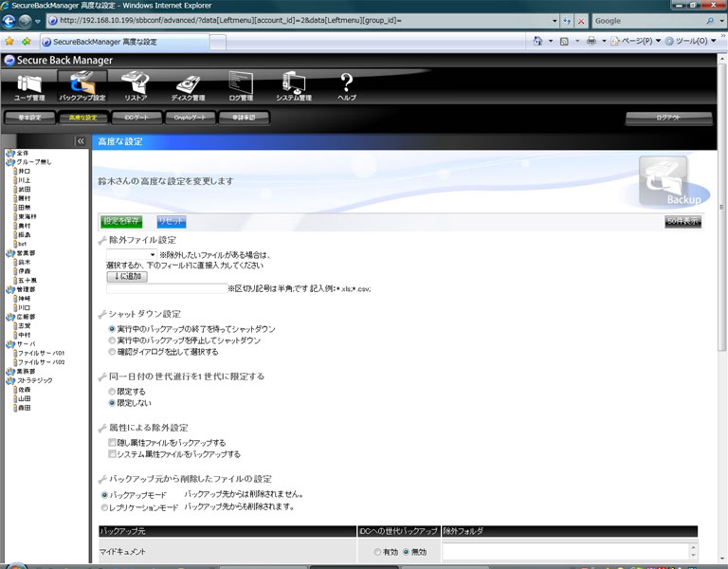The width and height of the screenshot is (728, 569).
Task: Open the Print icon dropdown arrow
Action: [604, 41]
